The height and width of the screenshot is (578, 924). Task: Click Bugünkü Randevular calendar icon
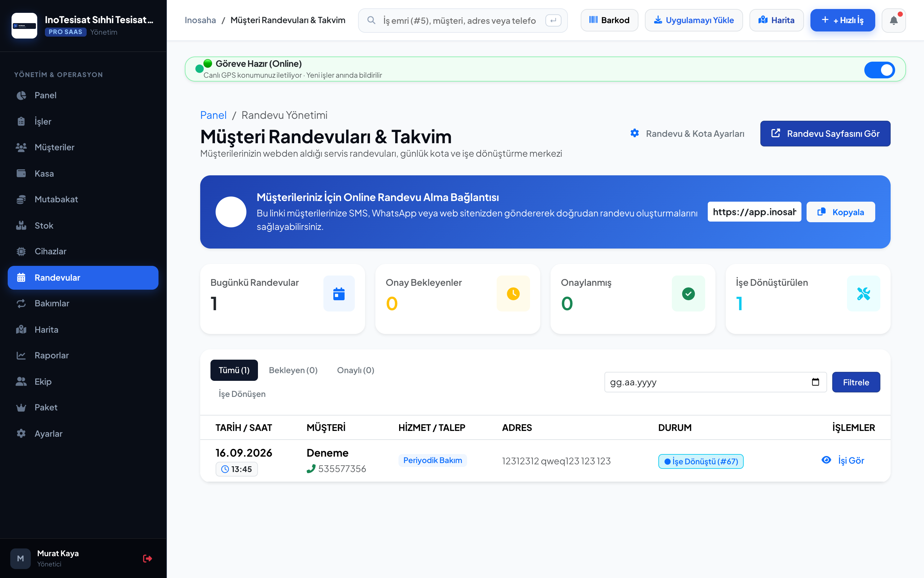pos(339,293)
